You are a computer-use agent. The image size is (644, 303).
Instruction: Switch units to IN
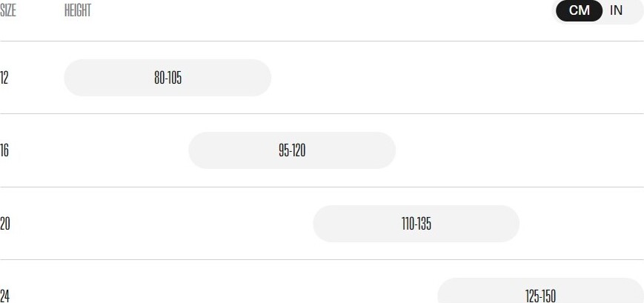tap(616, 10)
